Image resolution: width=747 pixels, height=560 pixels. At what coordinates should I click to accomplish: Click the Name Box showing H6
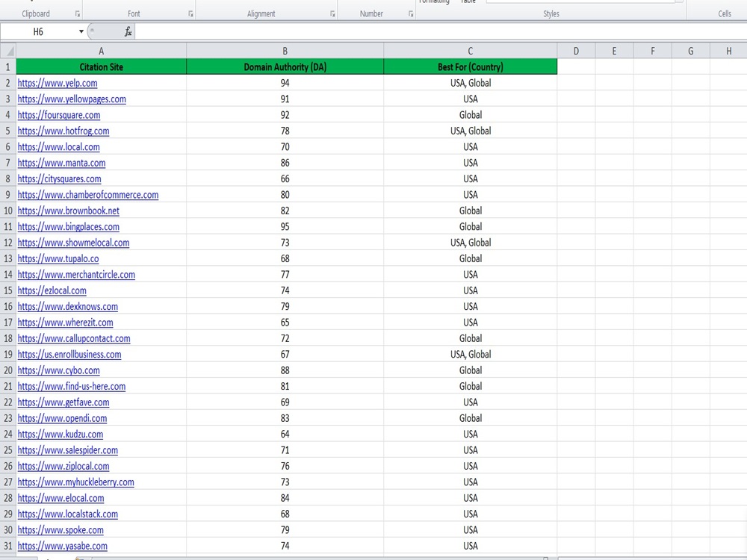pyautogui.click(x=39, y=31)
